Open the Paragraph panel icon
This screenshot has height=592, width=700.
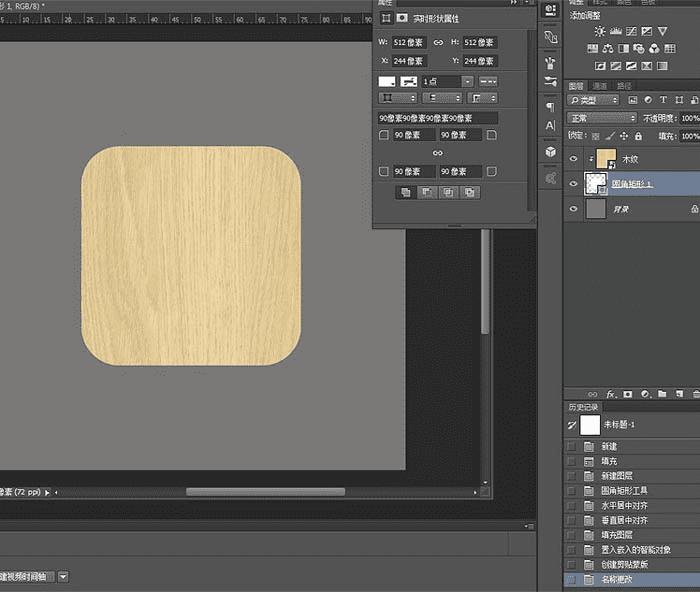[551, 106]
